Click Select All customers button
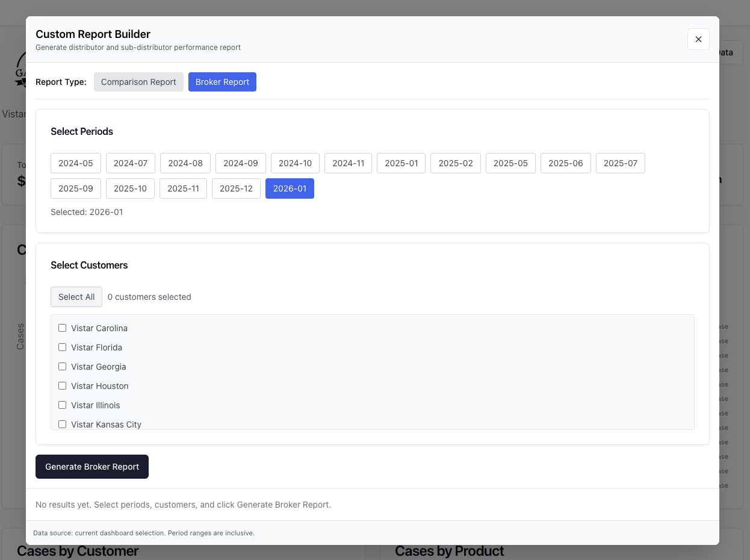 pyautogui.click(x=76, y=297)
